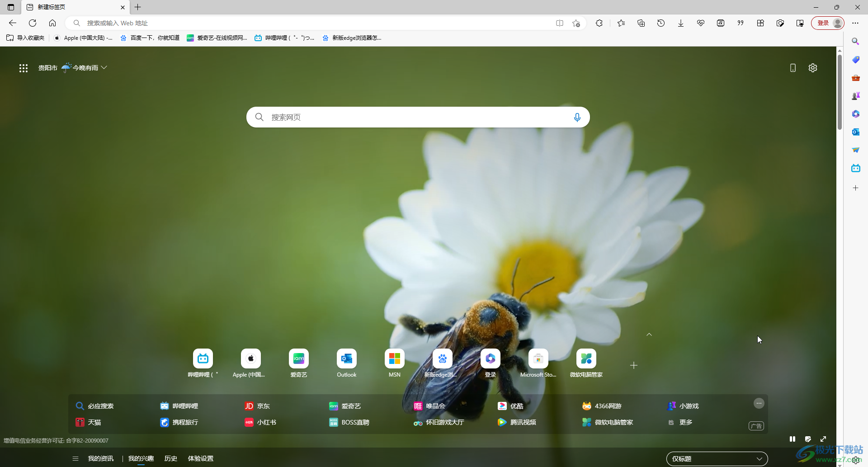The image size is (868, 467).
Task: Refresh the current page
Action: coord(33,23)
